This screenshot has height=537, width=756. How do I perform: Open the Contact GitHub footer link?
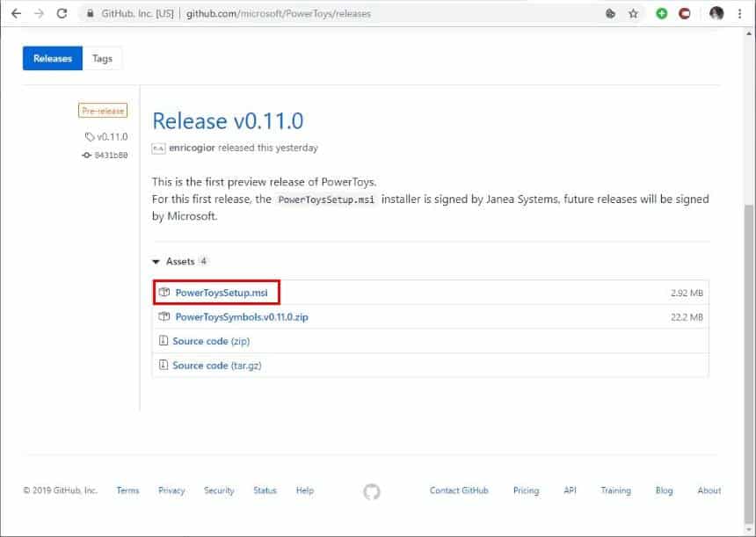459,490
